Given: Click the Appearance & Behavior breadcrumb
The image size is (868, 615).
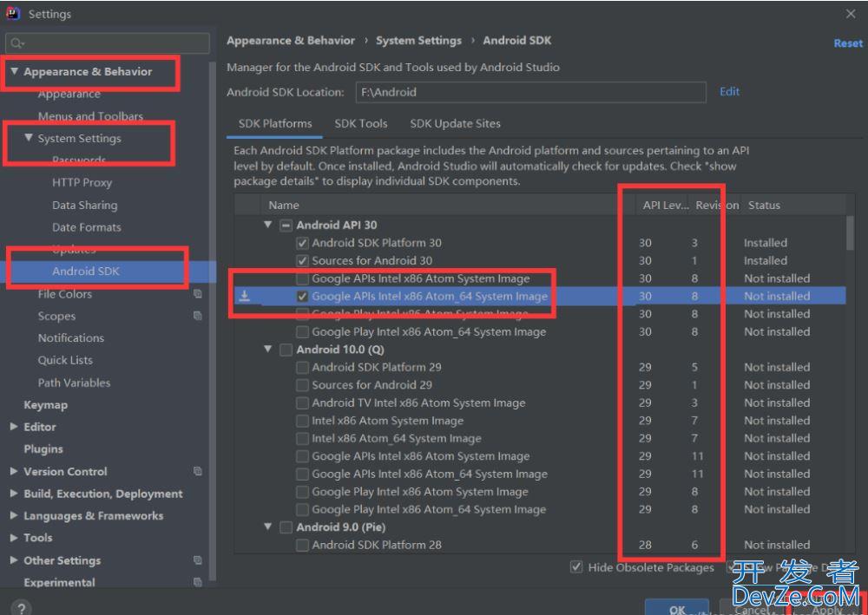Looking at the screenshot, I should click(x=291, y=41).
